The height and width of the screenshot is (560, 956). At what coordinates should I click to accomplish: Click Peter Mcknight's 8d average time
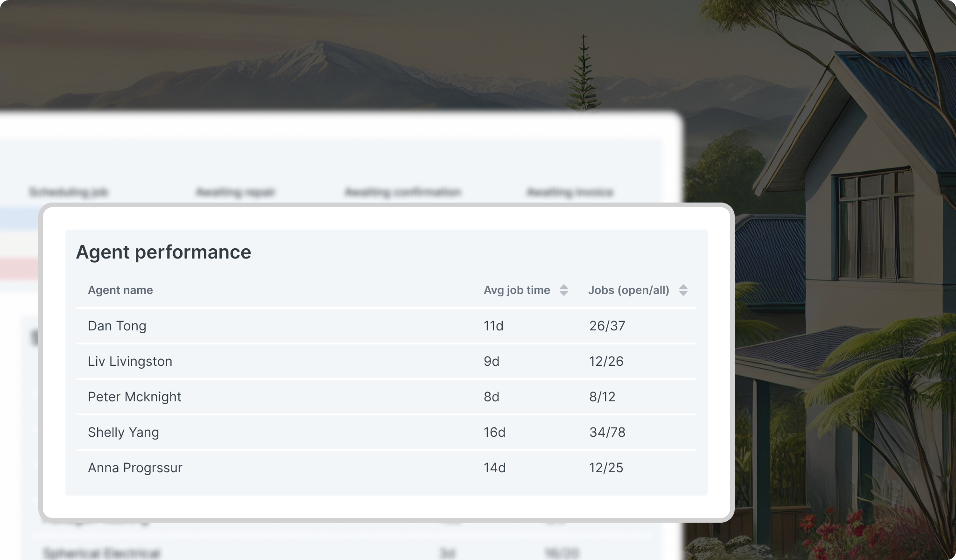(492, 397)
